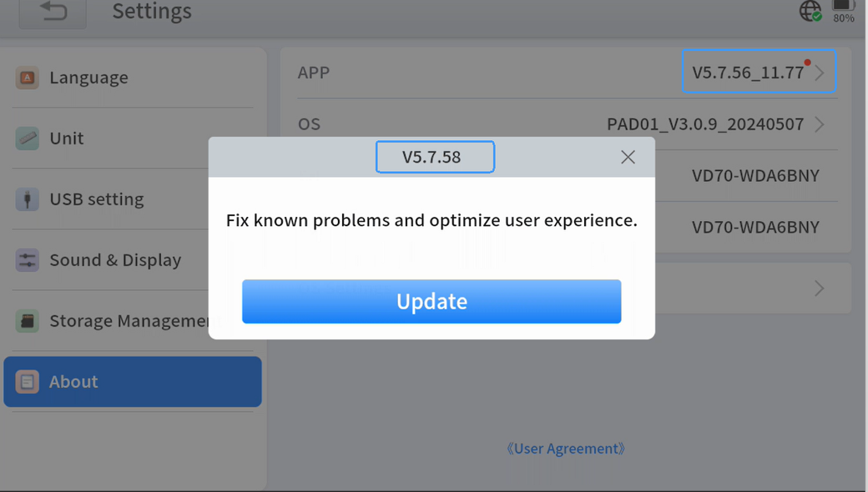Click the USB setting plug icon
This screenshot has height=492, width=868.
(x=28, y=199)
